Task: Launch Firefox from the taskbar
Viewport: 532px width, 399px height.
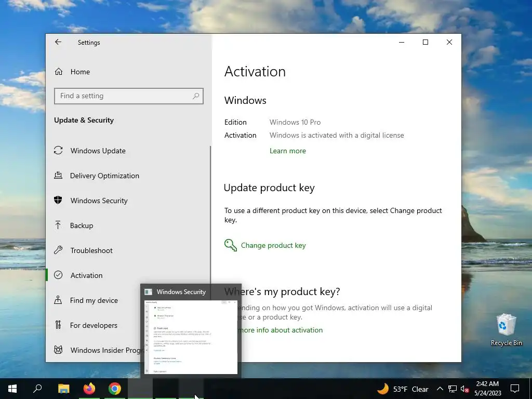Action: click(89, 389)
